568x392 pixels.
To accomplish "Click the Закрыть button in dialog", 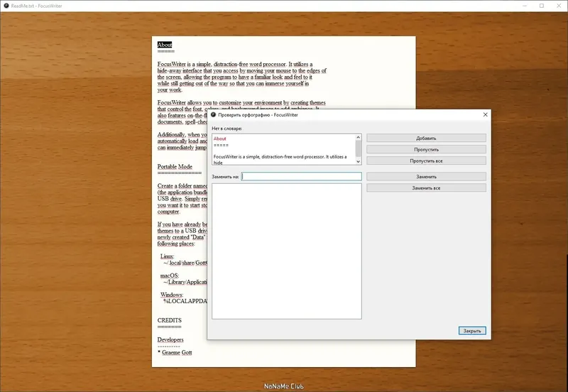I will click(x=472, y=330).
